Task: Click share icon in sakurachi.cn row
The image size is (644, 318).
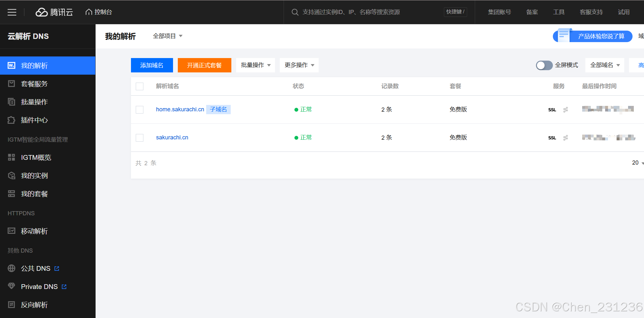Action: (566, 138)
